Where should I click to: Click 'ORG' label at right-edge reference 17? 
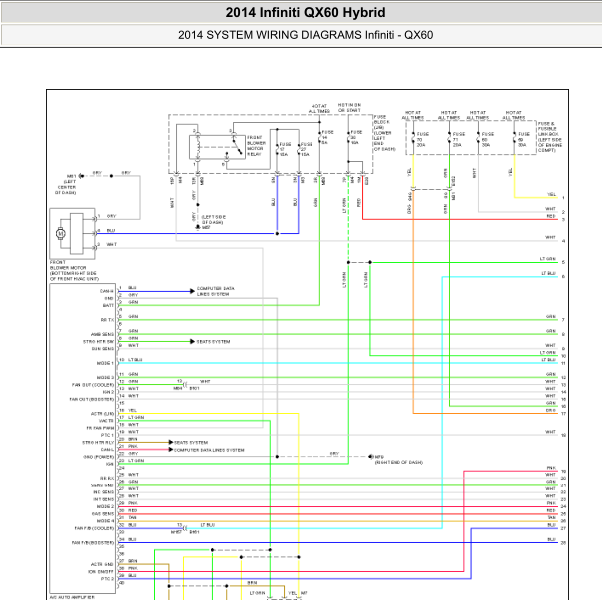pyautogui.click(x=551, y=410)
